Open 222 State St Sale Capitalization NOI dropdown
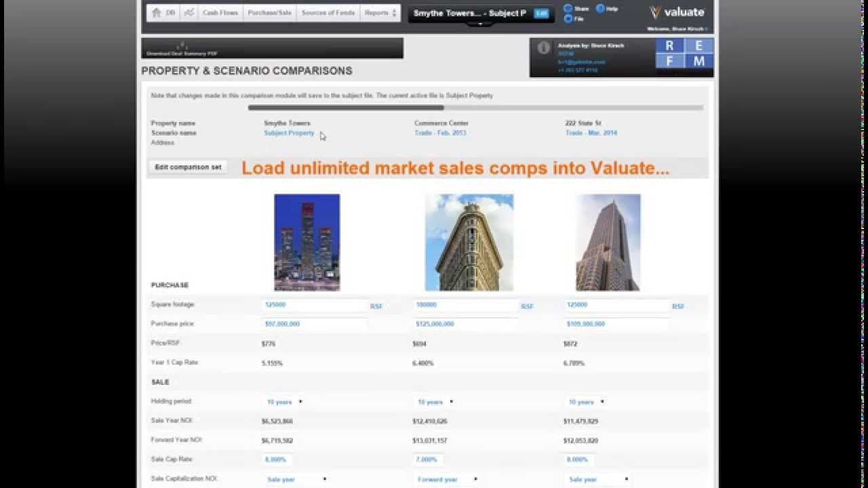Image resolution: width=868 pixels, height=488 pixels. pos(598,479)
